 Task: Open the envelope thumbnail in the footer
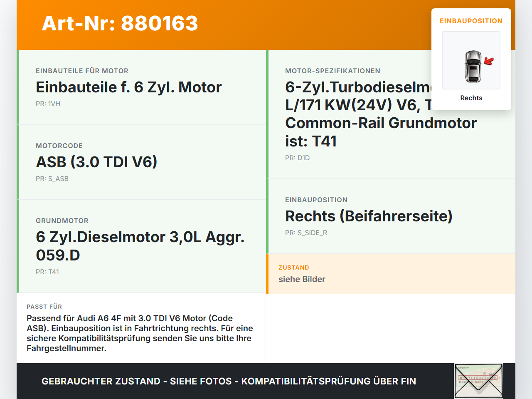tap(478, 381)
